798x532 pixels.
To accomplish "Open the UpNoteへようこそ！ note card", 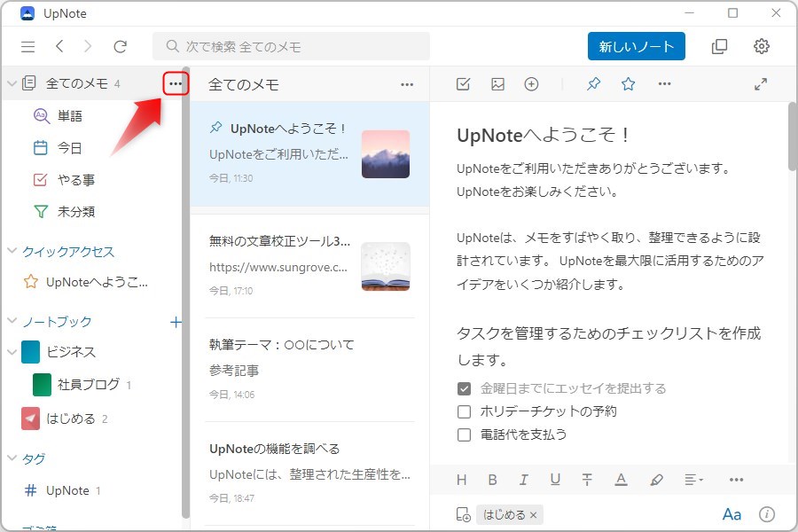I will [310, 153].
